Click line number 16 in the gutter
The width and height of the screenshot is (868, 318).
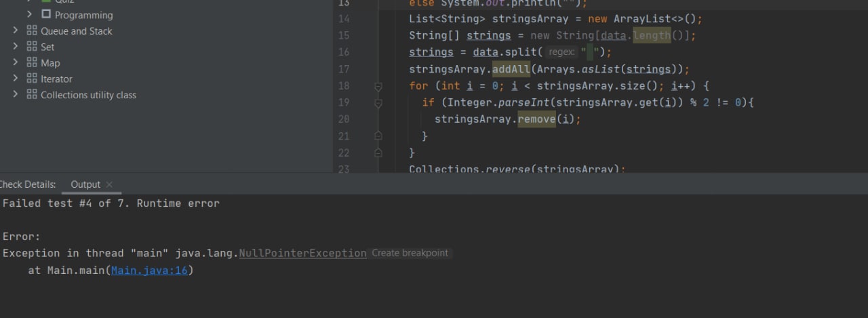(x=343, y=52)
